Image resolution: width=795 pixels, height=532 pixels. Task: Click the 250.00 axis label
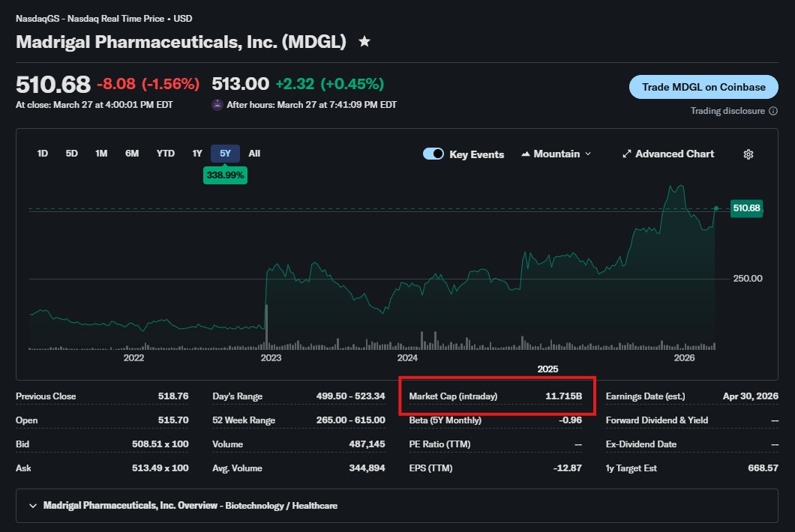click(x=747, y=278)
